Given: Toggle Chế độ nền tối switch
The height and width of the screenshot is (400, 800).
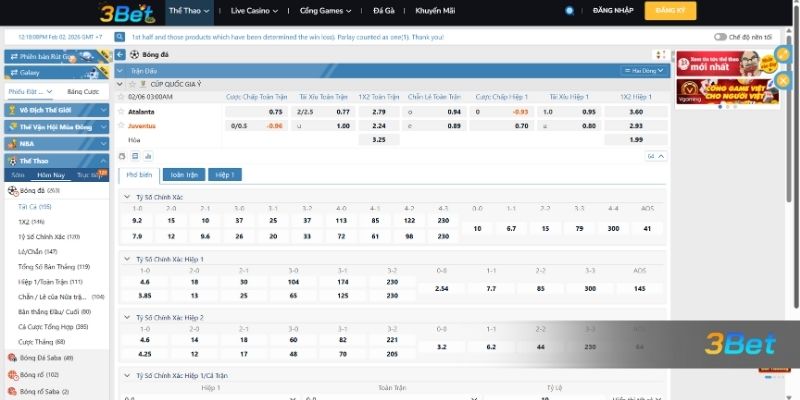Looking at the screenshot, I should pyautogui.click(x=720, y=37).
